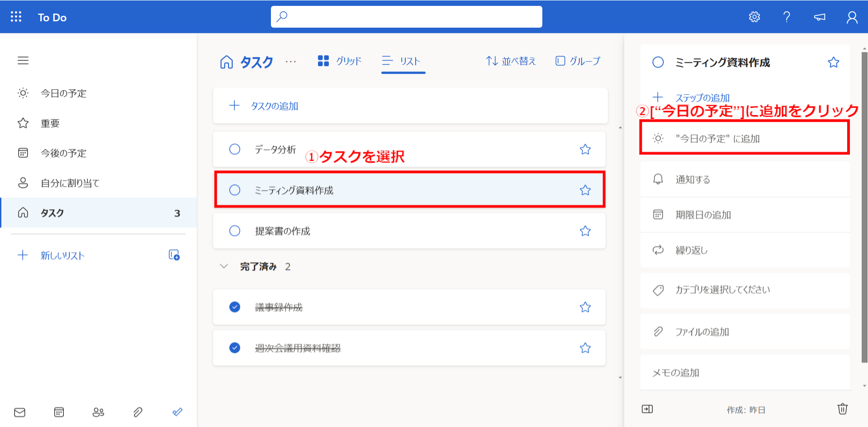Click the trash icon to delete the task

843,409
